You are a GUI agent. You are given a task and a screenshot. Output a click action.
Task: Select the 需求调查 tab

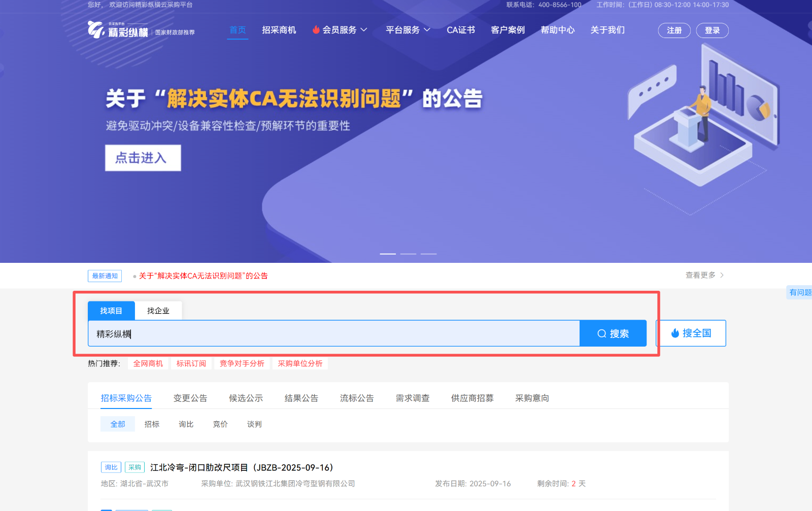tap(413, 398)
